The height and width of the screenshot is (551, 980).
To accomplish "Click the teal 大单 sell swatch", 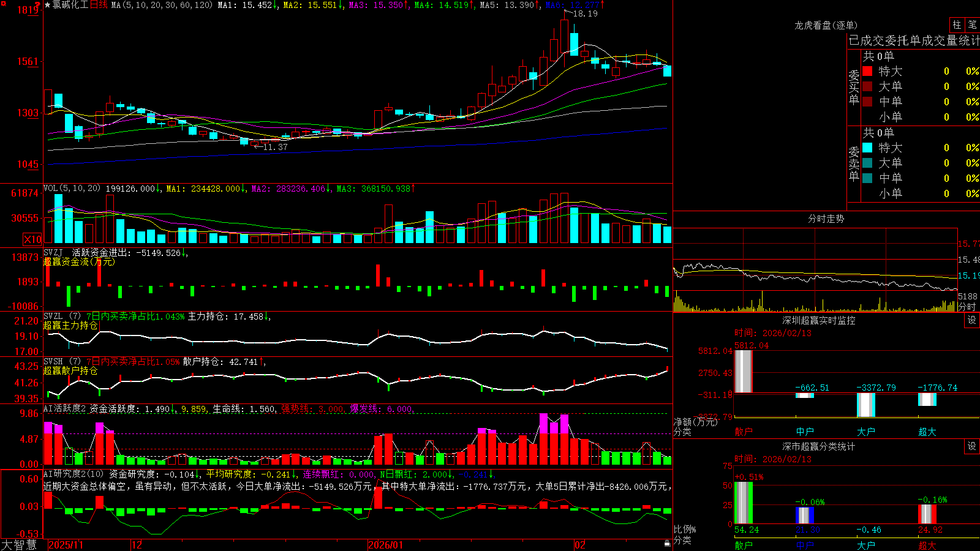I will (867, 163).
